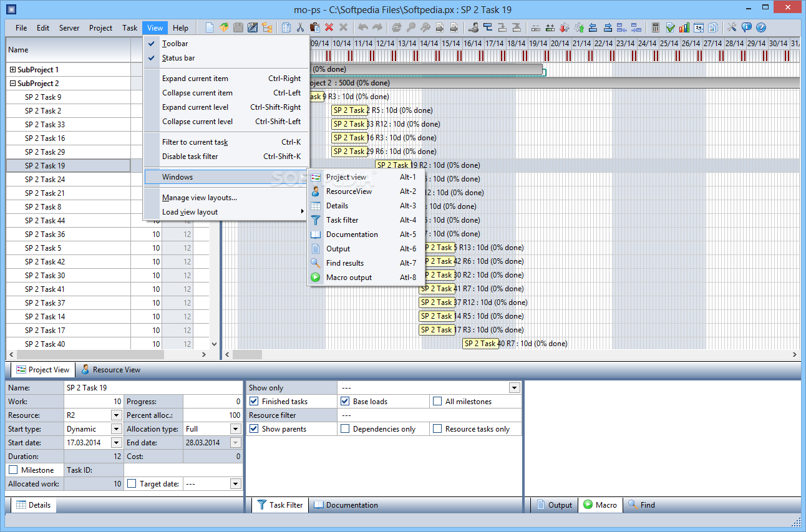
Task: Select Expand current level entry
Action: coord(226,107)
